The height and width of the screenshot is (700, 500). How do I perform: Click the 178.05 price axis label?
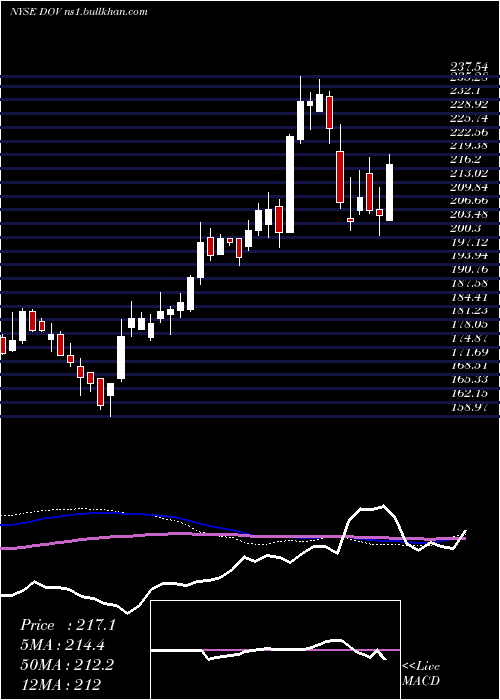[468, 325]
